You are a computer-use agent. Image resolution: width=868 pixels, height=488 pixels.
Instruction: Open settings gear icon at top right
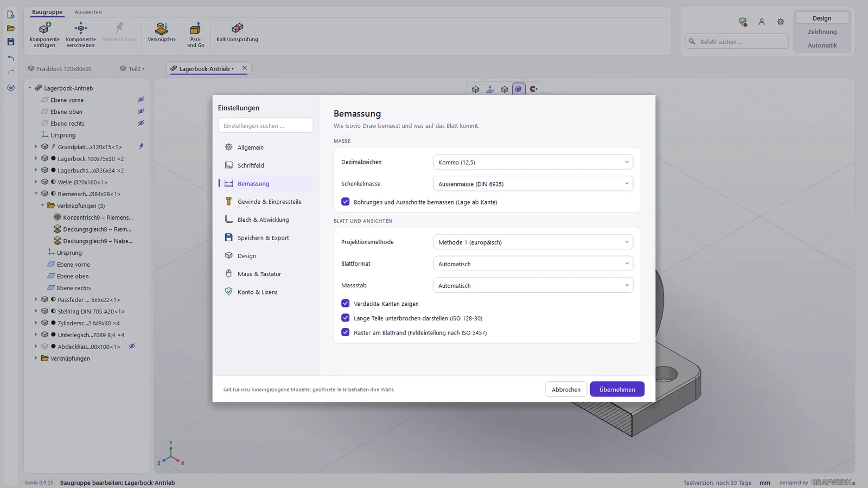coord(781,22)
